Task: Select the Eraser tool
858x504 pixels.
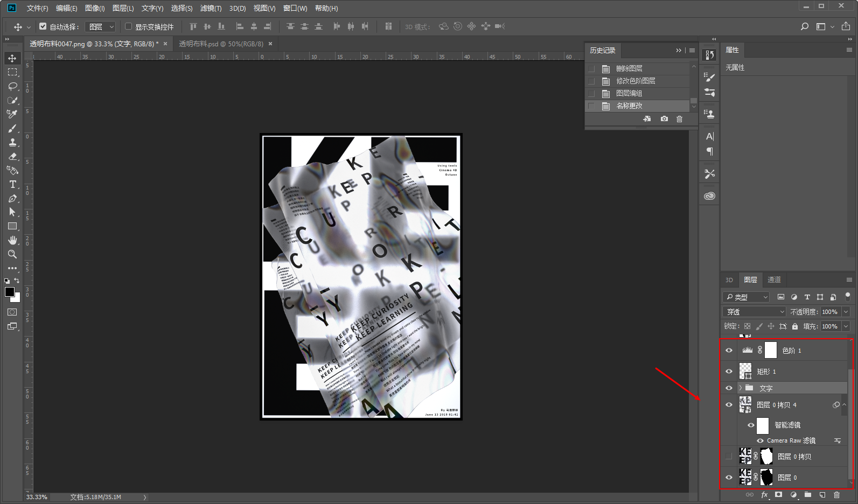Action: pyautogui.click(x=12, y=157)
